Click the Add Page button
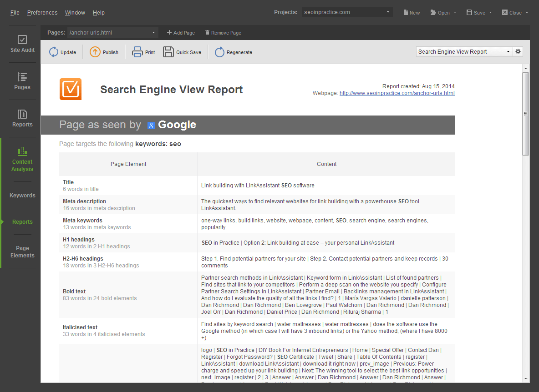 tap(181, 33)
